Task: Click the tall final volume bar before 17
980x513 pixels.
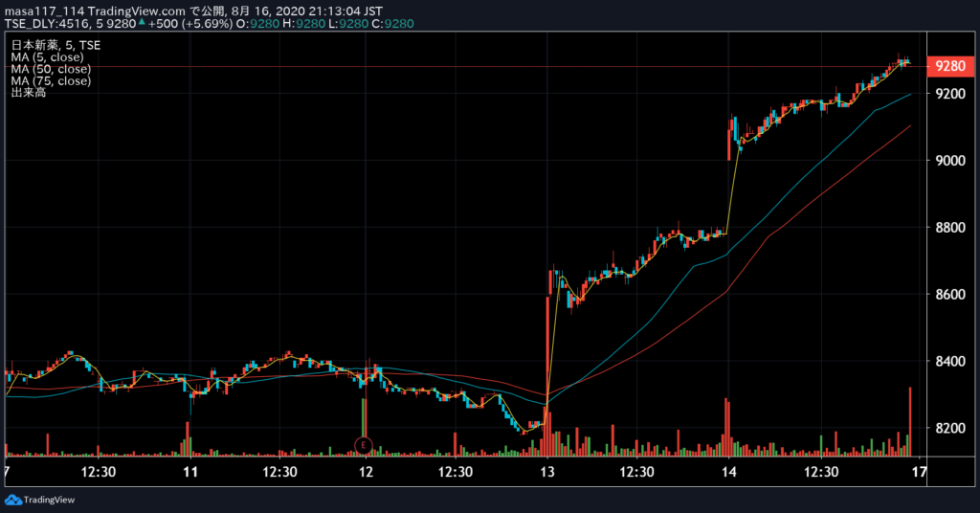Action: coord(910,422)
